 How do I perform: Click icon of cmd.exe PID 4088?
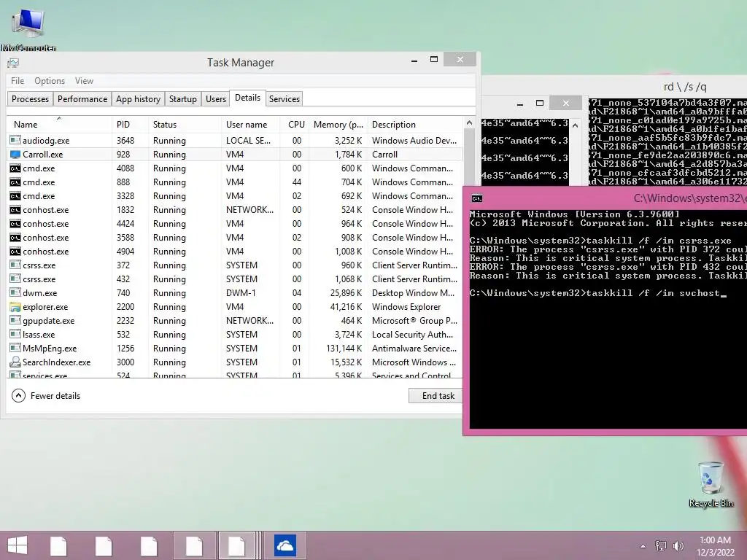point(15,168)
